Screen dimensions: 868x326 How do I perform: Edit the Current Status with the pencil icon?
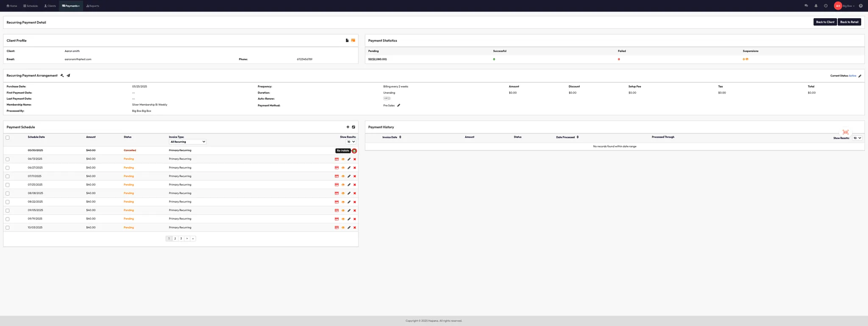click(860, 76)
